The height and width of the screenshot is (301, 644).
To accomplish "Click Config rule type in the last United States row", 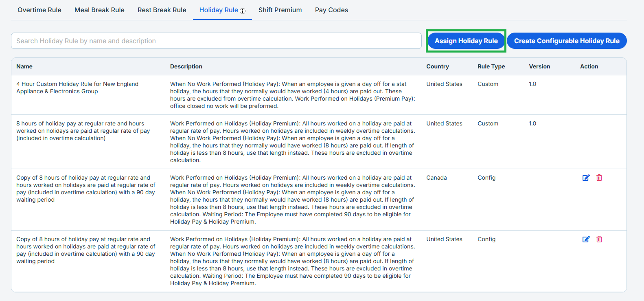I will [486, 239].
